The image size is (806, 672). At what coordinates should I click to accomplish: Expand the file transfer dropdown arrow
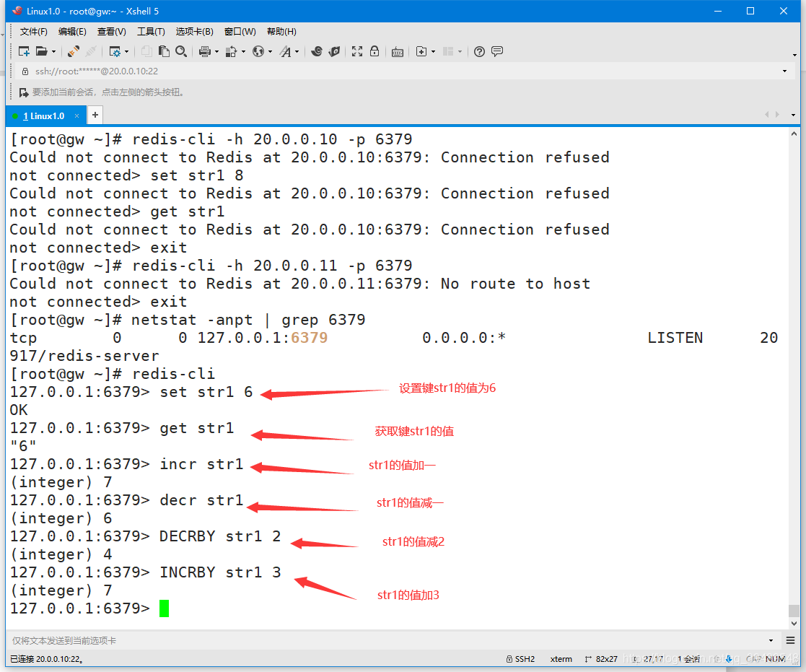[x=243, y=51]
